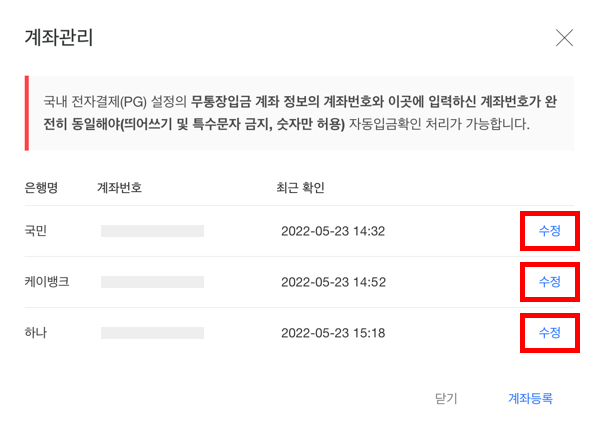Click the 2022-05-23 14:52 timestamp
The image size is (600, 430).
333,281
